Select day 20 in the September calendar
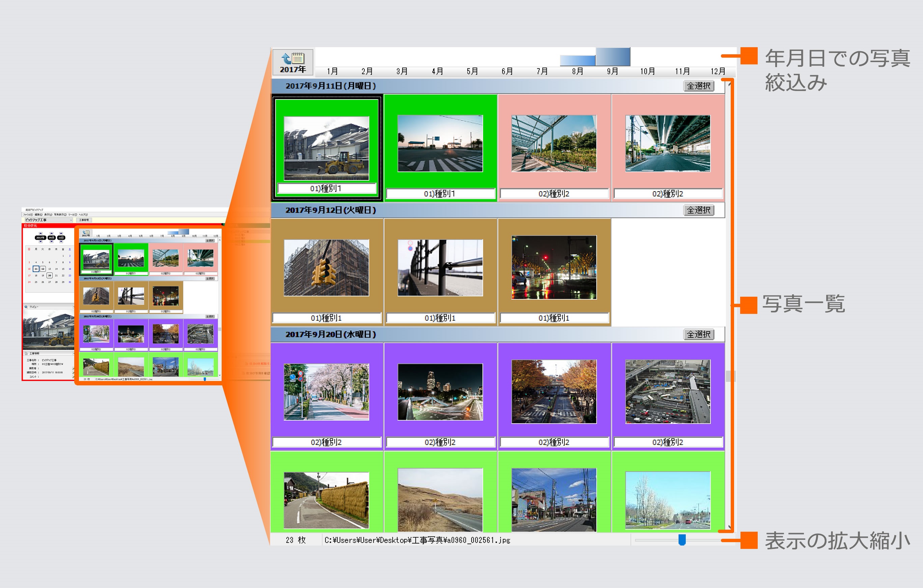 [50, 275]
